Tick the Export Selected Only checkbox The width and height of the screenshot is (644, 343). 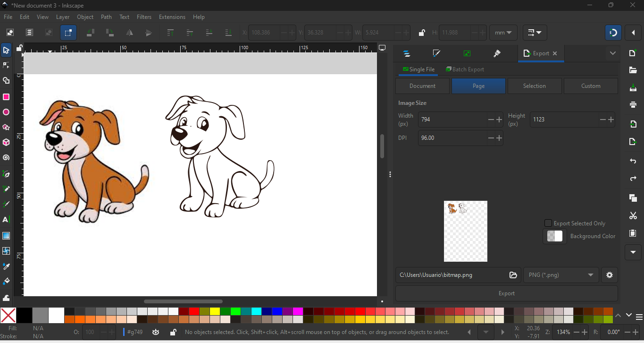548,223
